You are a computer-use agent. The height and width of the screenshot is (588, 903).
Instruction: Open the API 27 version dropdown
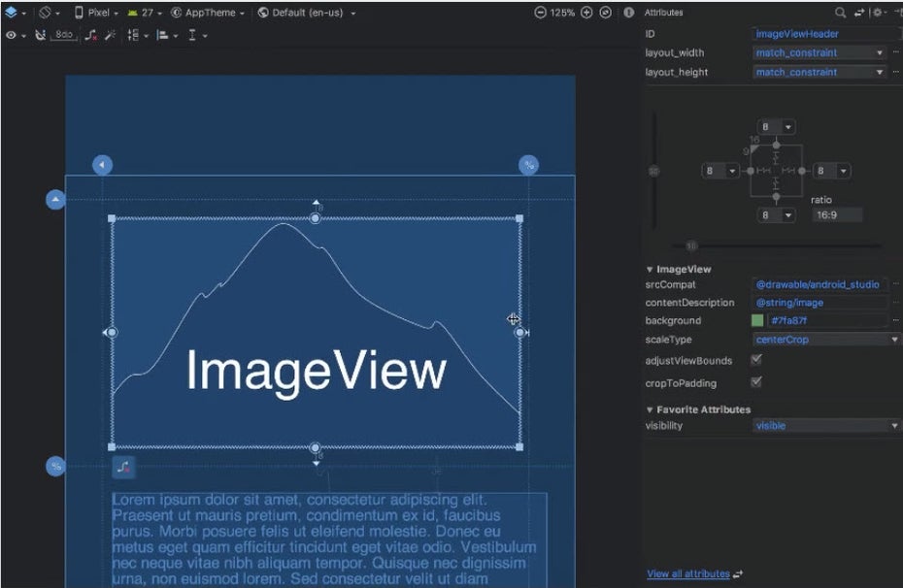point(145,12)
